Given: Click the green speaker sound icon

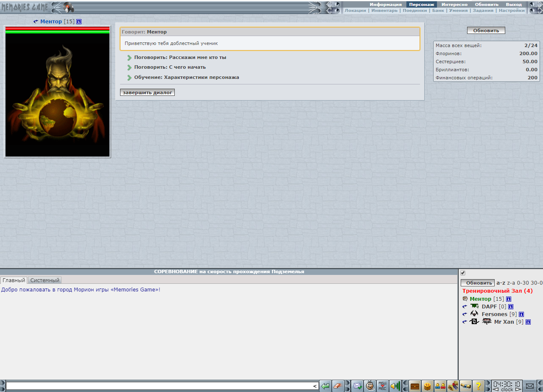Looking at the screenshot, I should tap(395, 386).
